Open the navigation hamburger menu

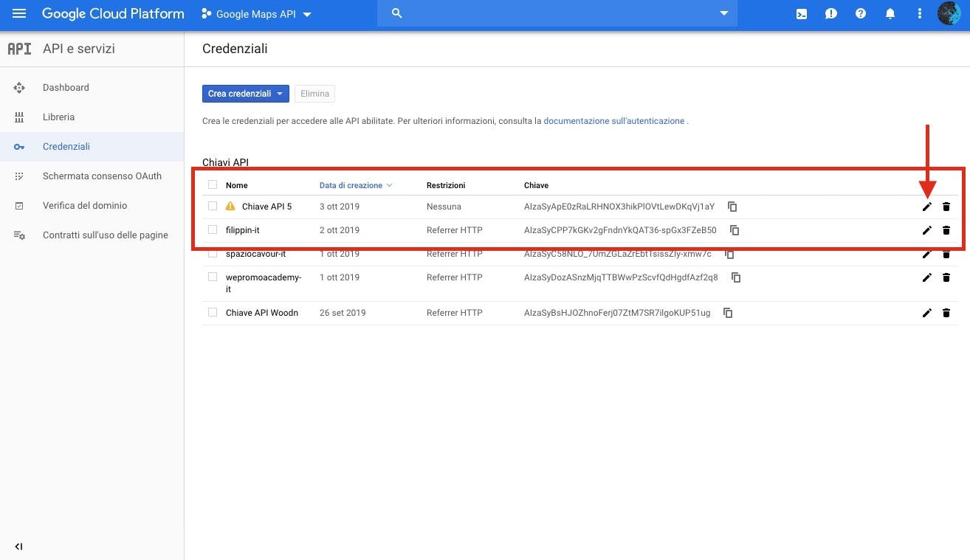click(x=18, y=13)
